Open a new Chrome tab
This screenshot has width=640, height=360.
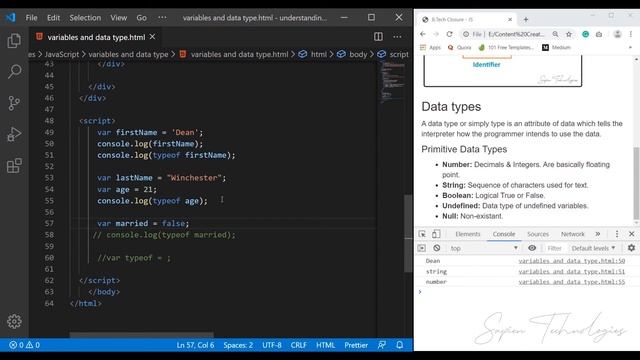[x=526, y=20]
